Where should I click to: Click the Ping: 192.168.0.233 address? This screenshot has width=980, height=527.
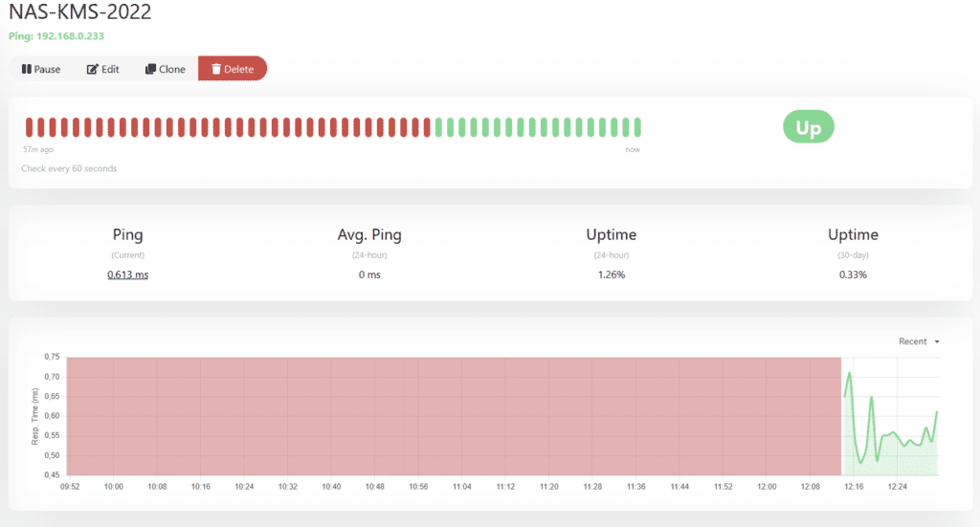click(x=56, y=36)
